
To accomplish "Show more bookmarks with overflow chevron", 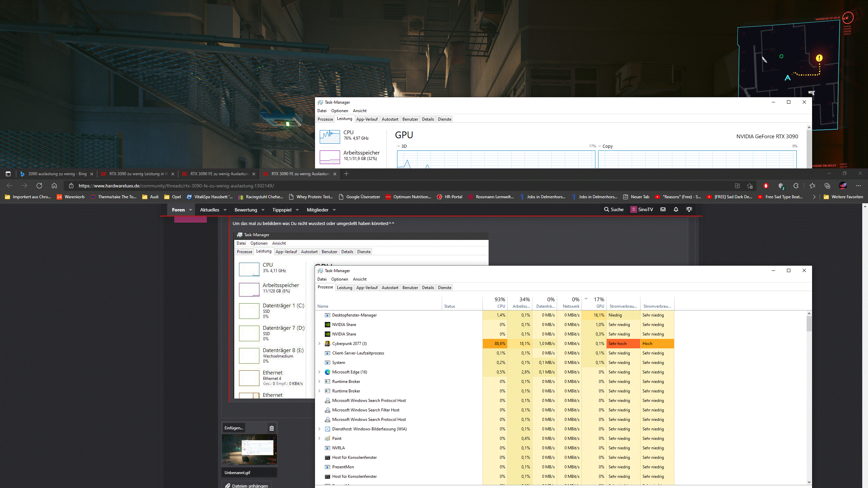I will coord(814,197).
